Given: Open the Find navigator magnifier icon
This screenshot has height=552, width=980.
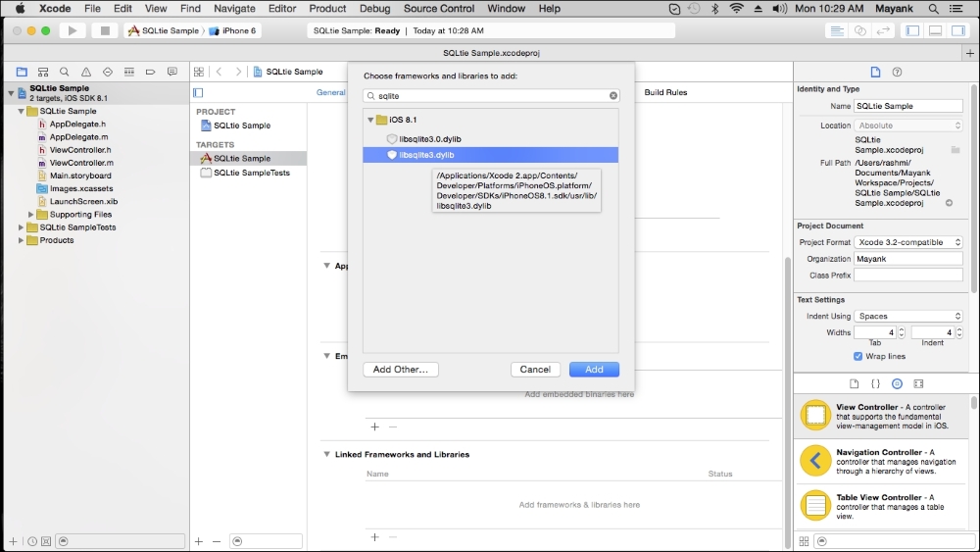Looking at the screenshot, I should (65, 72).
